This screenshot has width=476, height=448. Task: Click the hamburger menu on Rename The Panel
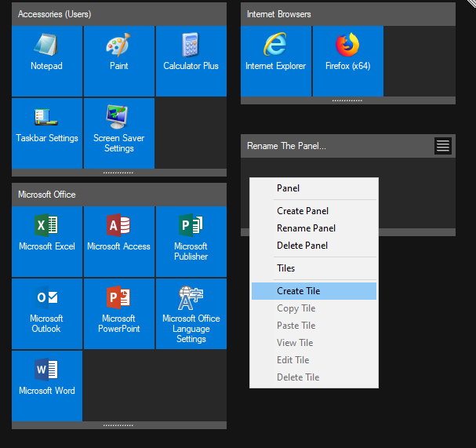[443, 146]
